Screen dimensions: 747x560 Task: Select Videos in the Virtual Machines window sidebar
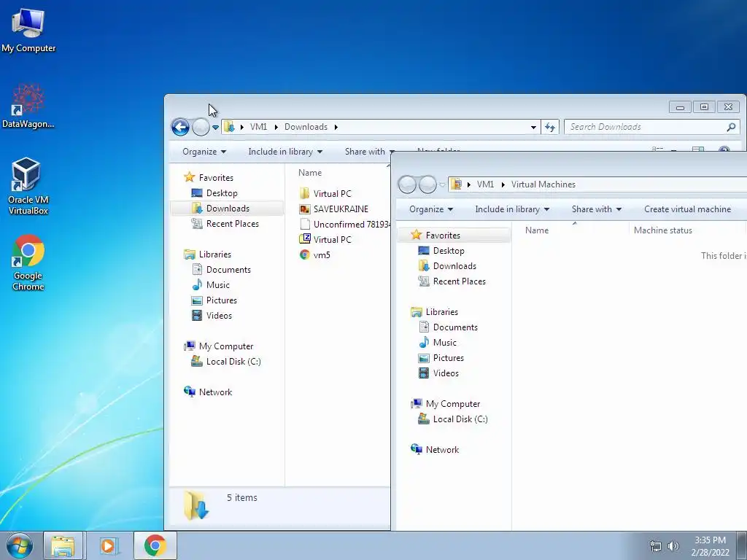(446, 373)
